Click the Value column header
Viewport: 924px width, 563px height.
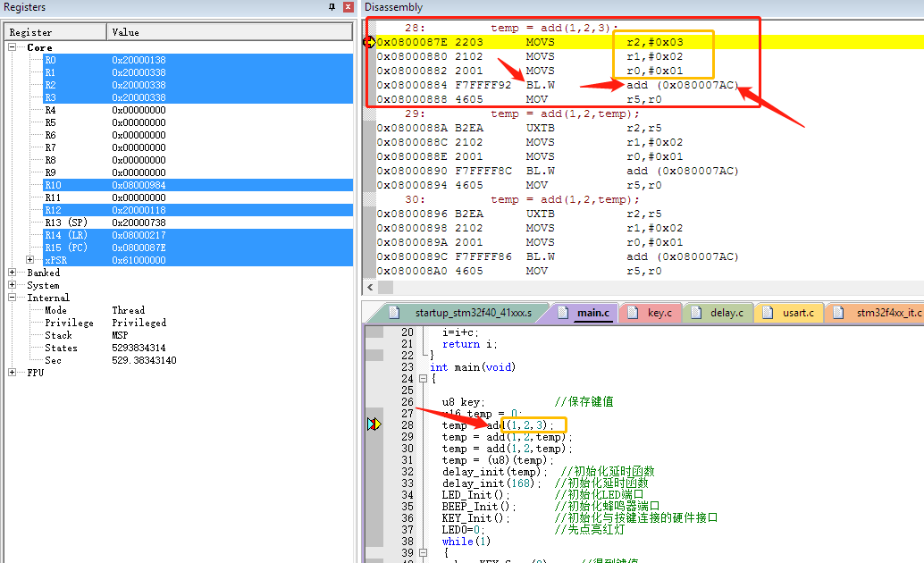[230, 32]
